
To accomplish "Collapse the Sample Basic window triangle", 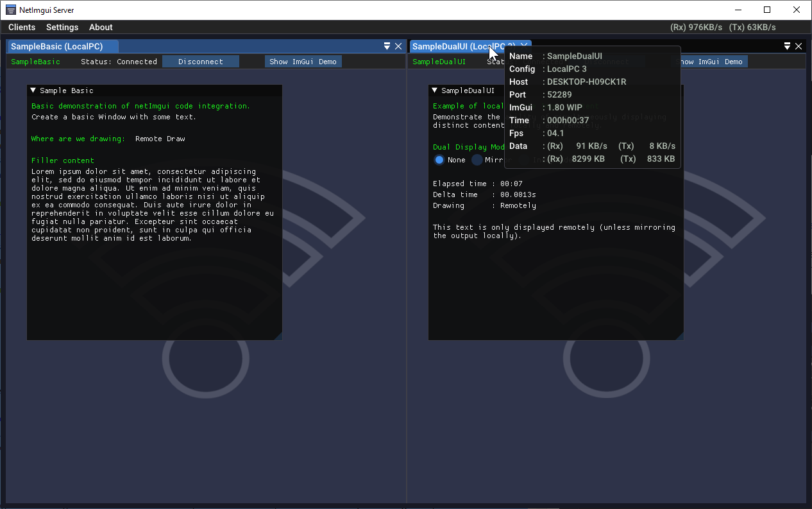I will pos(33,91).
